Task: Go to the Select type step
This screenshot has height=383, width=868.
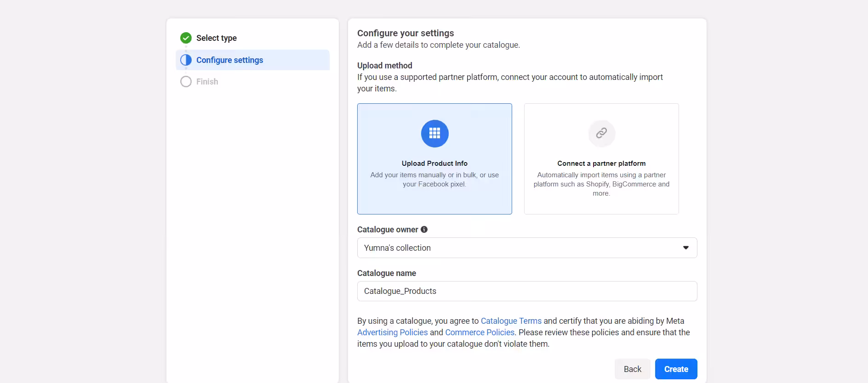Action: [216, 38]
